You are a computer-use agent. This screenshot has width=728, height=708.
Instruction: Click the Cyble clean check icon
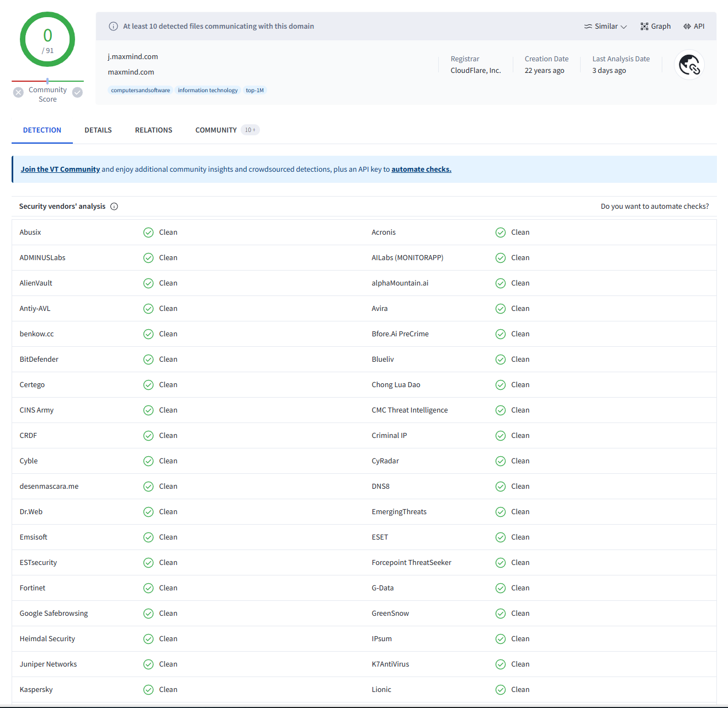pyautogui.click(x=148, y=461)
